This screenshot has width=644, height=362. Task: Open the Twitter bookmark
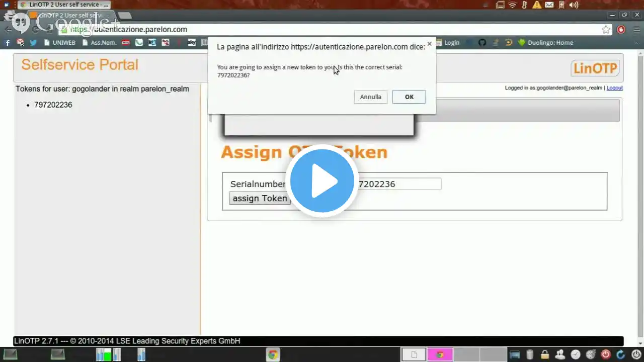[33, 43]
